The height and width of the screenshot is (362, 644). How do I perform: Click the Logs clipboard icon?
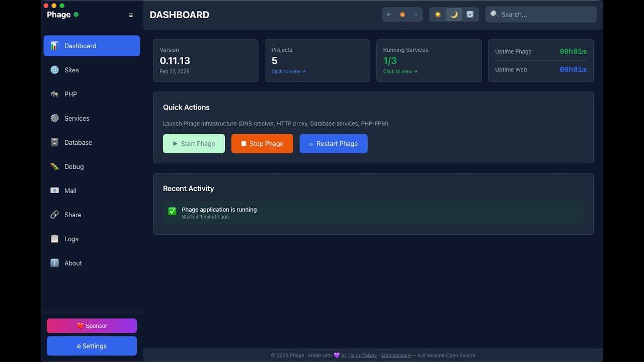coord(54,239)
